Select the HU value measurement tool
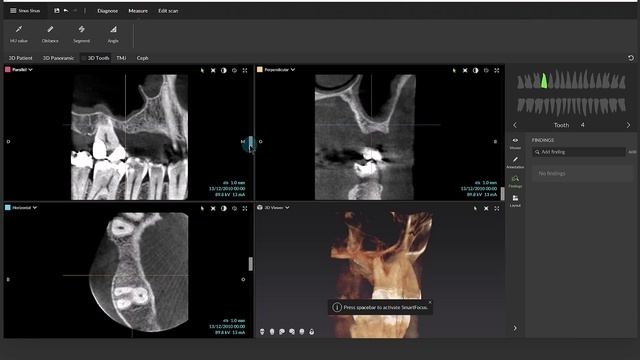Screen dimensions: 640x360 click(19, 34)
